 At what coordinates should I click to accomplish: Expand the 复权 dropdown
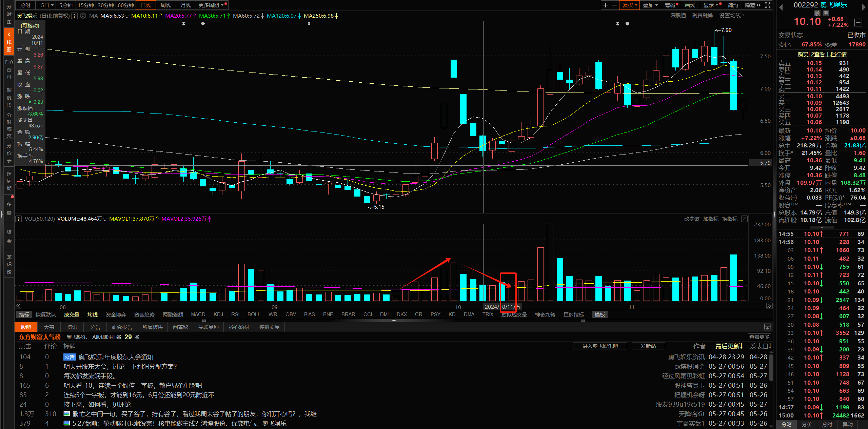(630, 5)
